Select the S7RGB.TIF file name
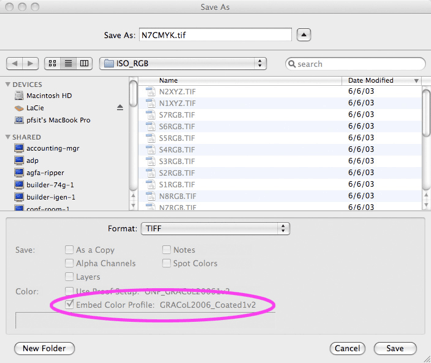The image size is (431, 363). (177, 115)
